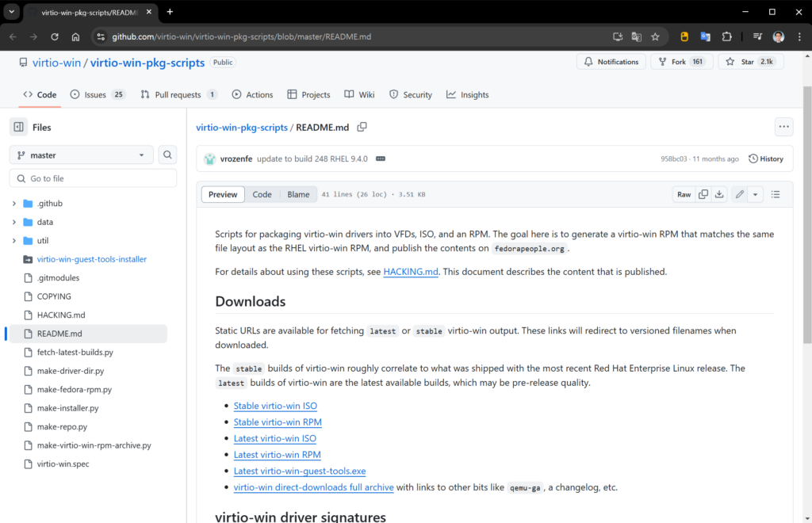Open the Stable virtio-win ISO link
Image resolution: width=812 pixels, height=523 pixels.
pos(275,406)
